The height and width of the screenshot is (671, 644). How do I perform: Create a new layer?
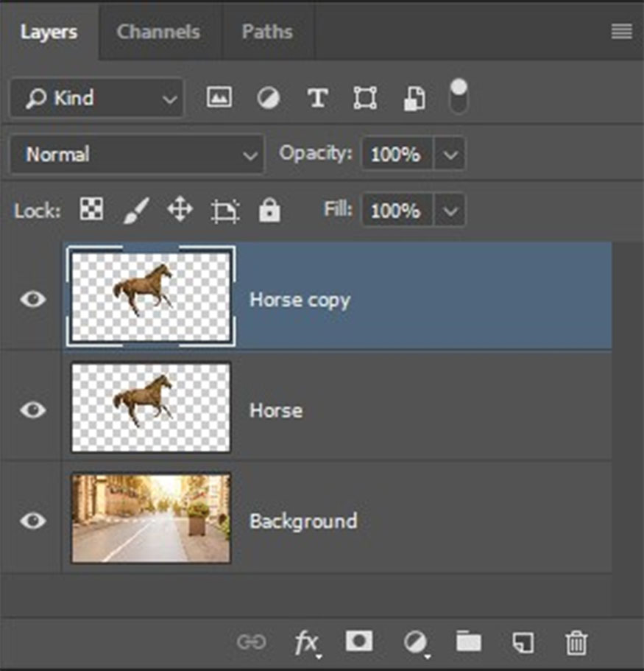pyautogui.click(x=523, y=643)
